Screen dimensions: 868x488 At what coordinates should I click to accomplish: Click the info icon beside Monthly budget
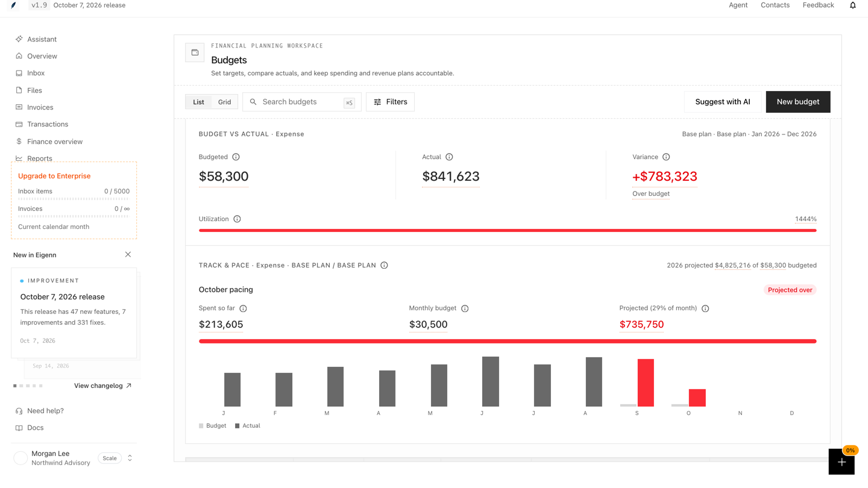[465, 308]
